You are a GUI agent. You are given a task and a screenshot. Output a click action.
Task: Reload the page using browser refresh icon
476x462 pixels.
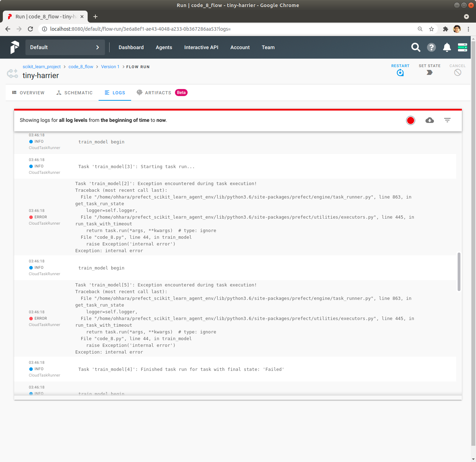(30, 29)
